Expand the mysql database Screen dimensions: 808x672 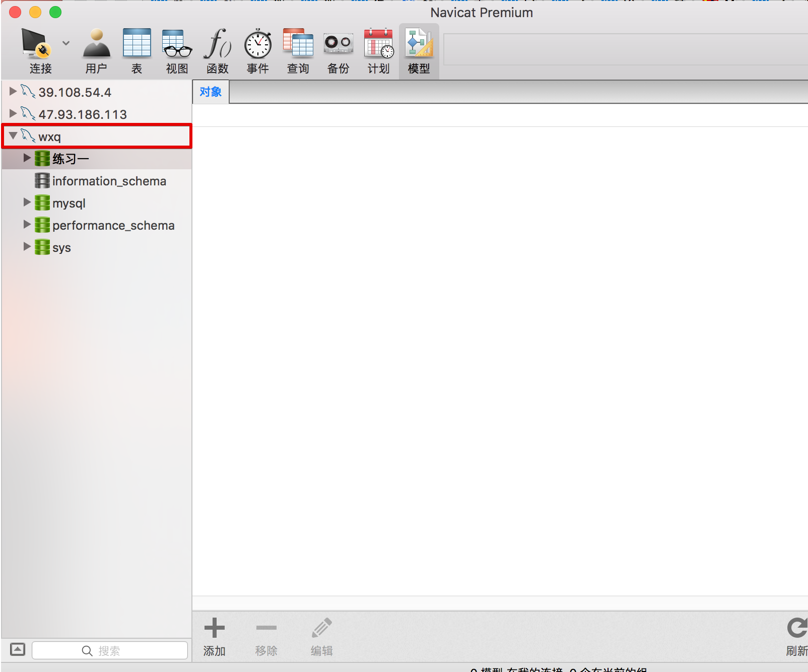click(27, 203)
